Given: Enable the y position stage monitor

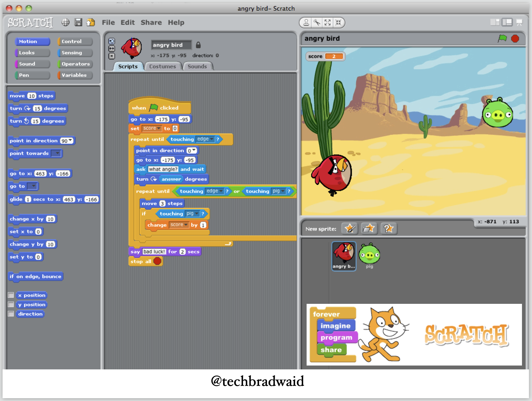Looking at the screenshot, I should (11, 304).
